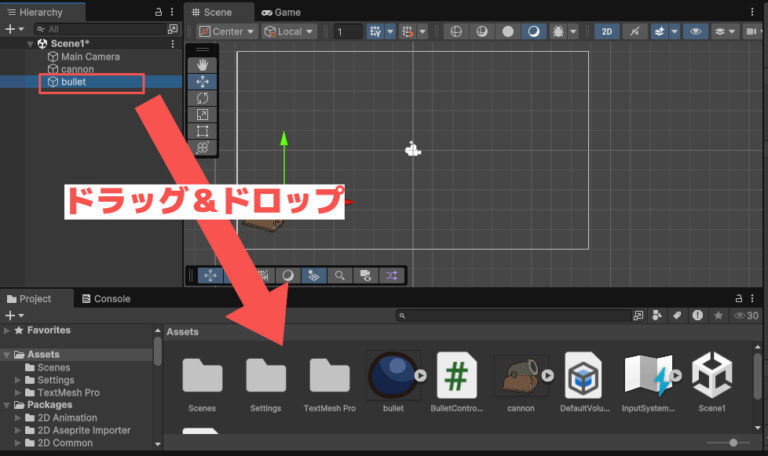Viewport: 768px width, 456px height.
Task: Toggle the solid white sphere draw mode
Action: (508, 32)
